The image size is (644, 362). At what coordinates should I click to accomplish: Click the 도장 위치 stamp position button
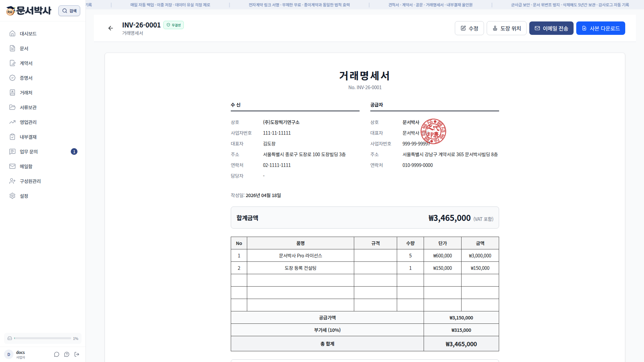[x=506, y=28]
